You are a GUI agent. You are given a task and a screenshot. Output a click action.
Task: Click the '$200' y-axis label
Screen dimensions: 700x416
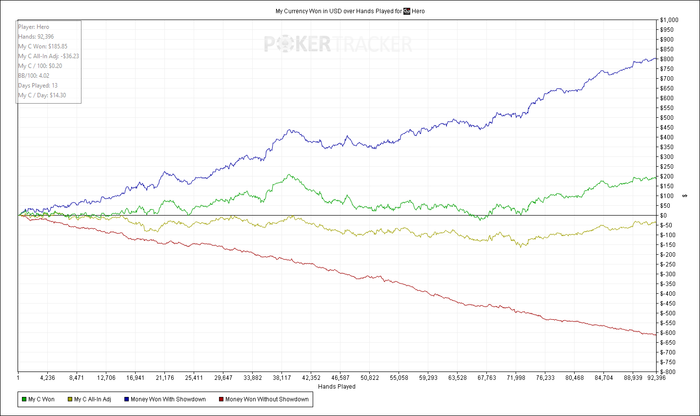tap(667, 176)
